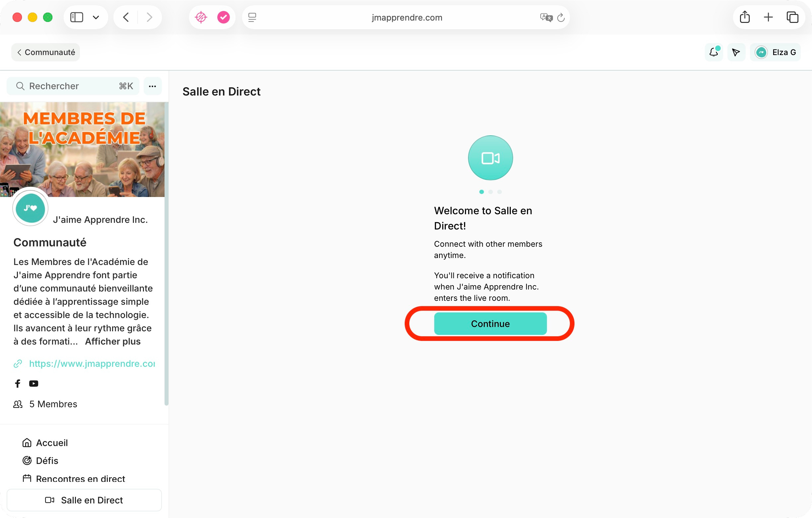Image resolution: width=812 pixels, height=518 pixels.
Task: Click the Safari share icon
Action: [x=745, y=17]
